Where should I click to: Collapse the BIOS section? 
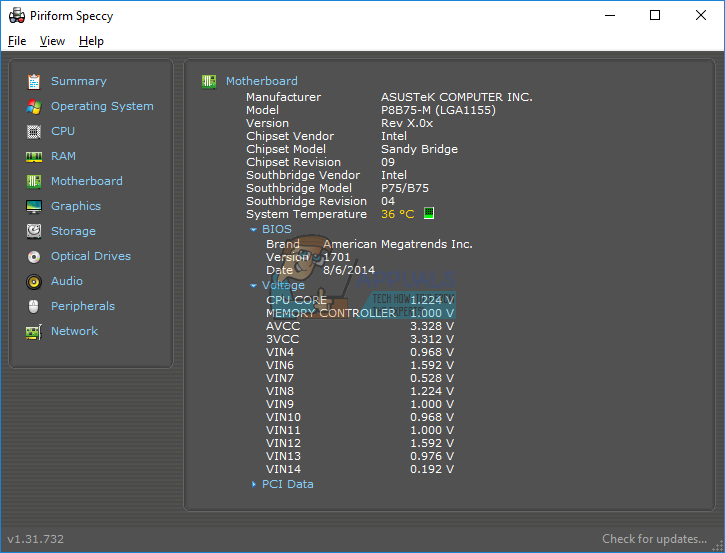[254, 229]
